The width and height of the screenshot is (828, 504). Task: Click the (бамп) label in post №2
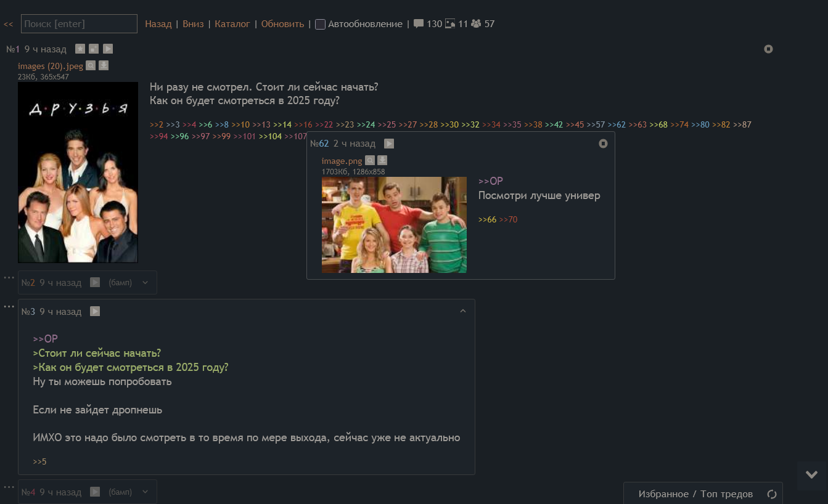[x=120, y=283]
